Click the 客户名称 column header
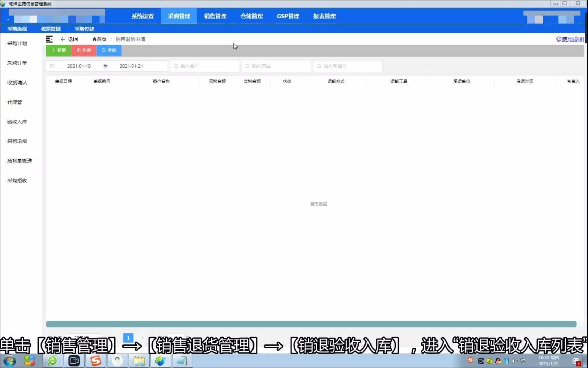This screenshot has width=588, height=368. [161, 81]
